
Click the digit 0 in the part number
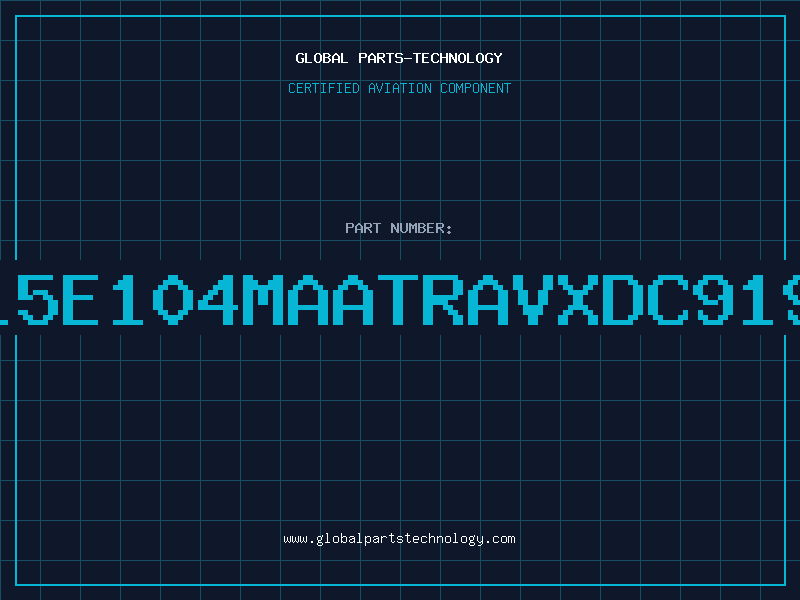point(173,299)
